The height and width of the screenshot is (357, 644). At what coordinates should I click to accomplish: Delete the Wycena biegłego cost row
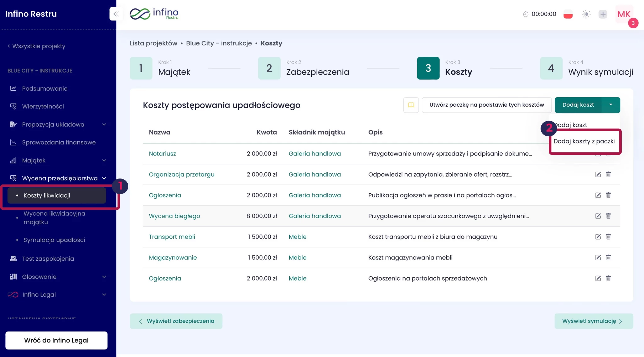pos(608,216)
